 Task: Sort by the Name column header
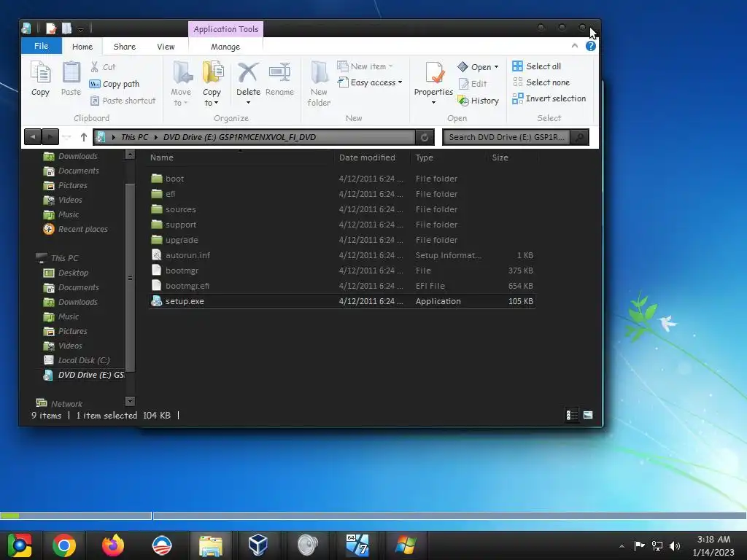(x=162, y=157)
